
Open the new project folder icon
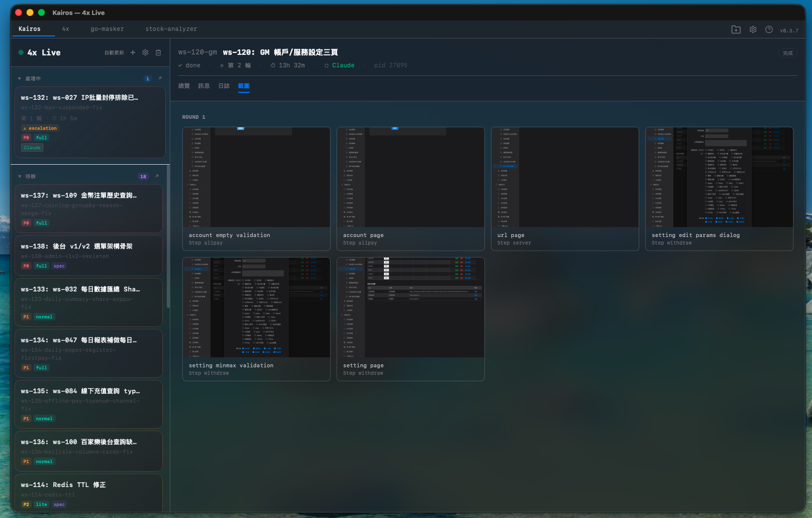point(736,29)
